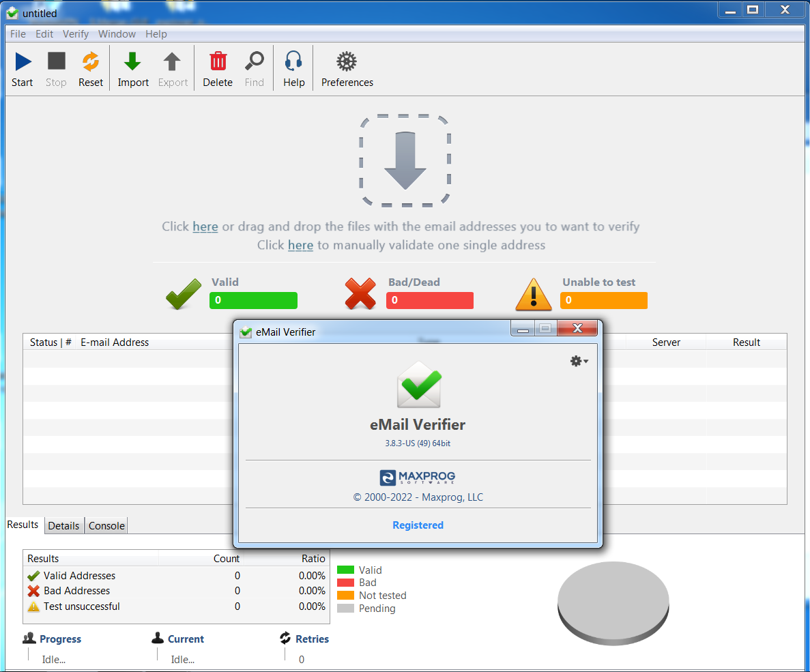Sort by the Server column header
This screenshot has width=810, height=672.
[665, 342]
